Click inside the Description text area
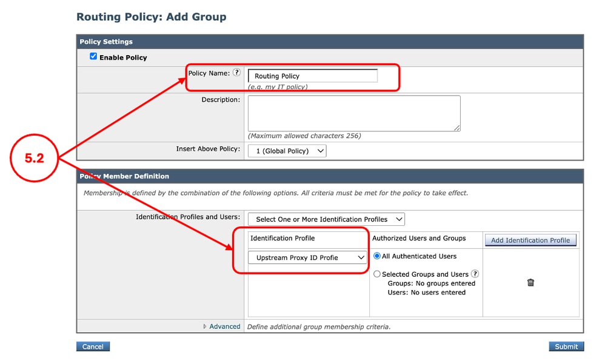The height and width of the screenshot is (364, 605). 353,112
